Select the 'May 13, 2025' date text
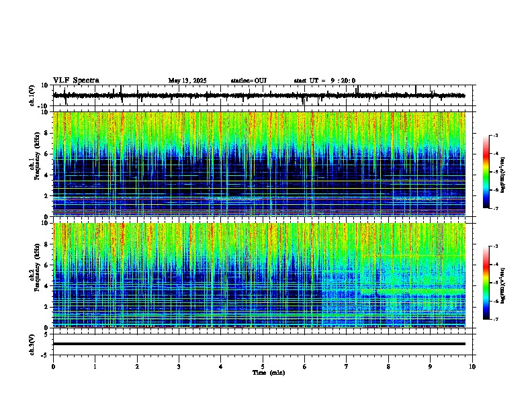 tap(187, 81)
